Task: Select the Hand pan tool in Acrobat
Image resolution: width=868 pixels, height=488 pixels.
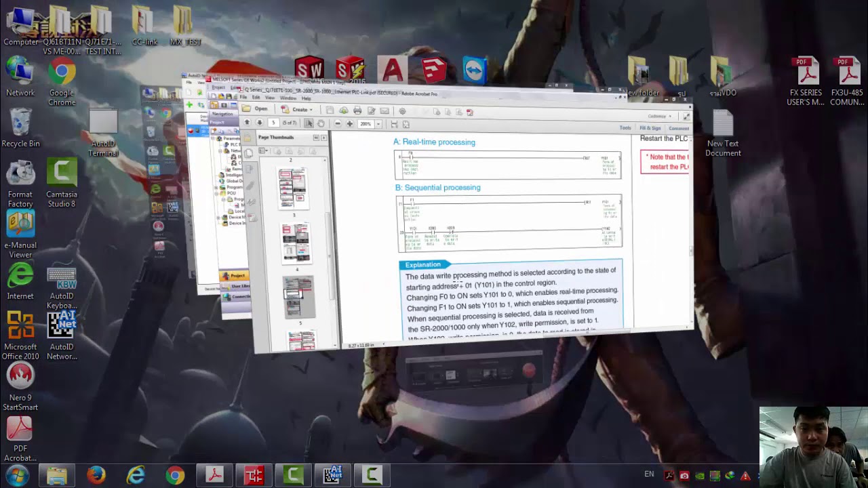Action: (321, 123)
